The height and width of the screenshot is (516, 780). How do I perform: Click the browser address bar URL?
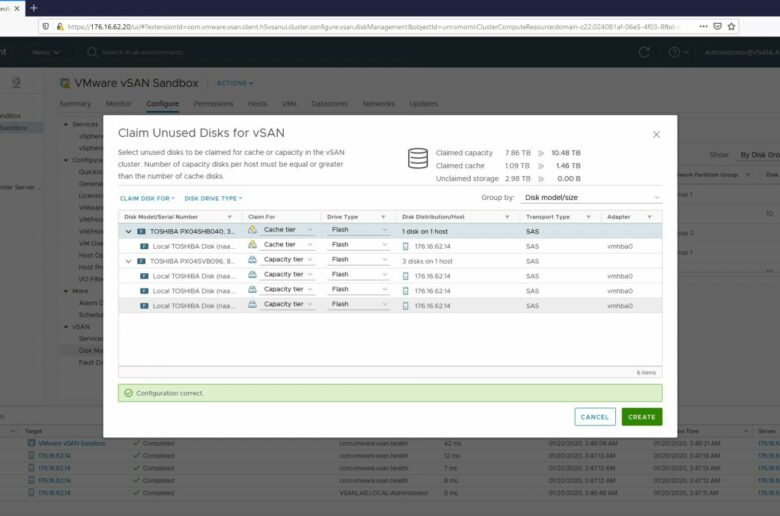(x=371, y=26)
